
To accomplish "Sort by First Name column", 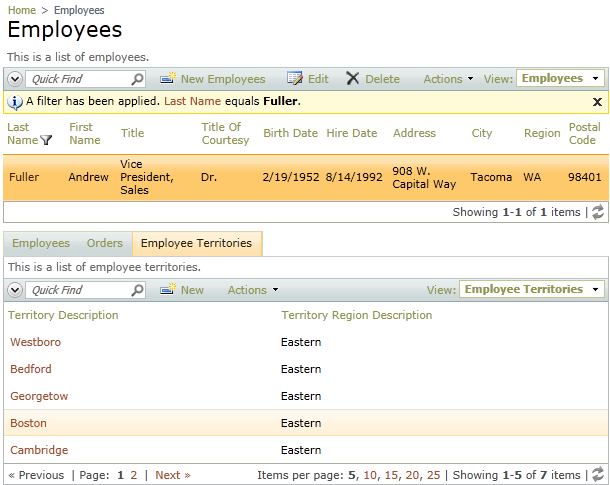I will (85, 133).
